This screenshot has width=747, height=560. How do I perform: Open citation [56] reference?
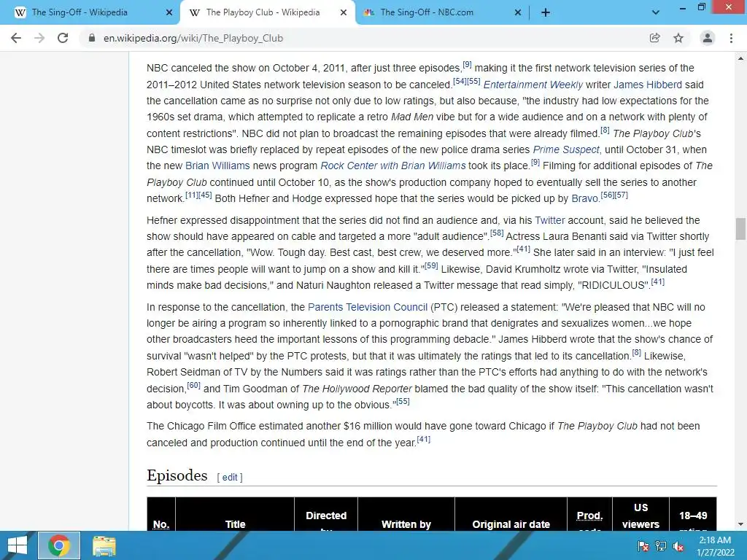tap(608, 195)
